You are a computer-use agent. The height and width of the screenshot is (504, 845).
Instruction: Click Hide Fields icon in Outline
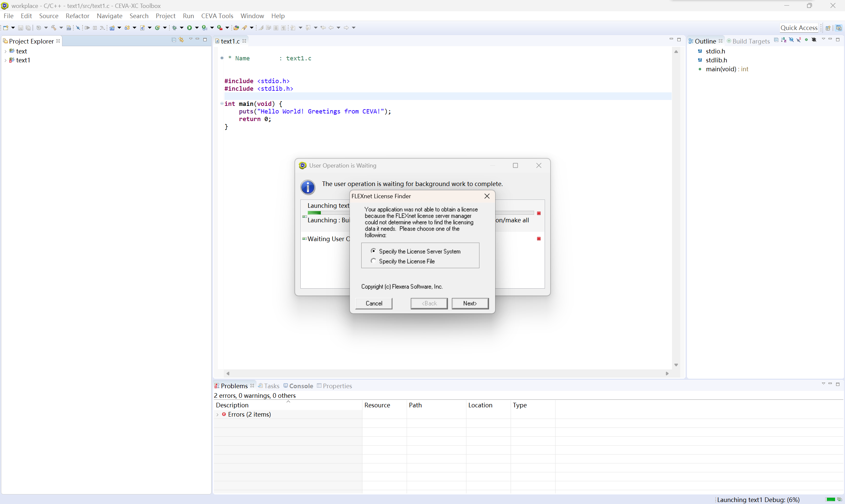pos(791,40)
